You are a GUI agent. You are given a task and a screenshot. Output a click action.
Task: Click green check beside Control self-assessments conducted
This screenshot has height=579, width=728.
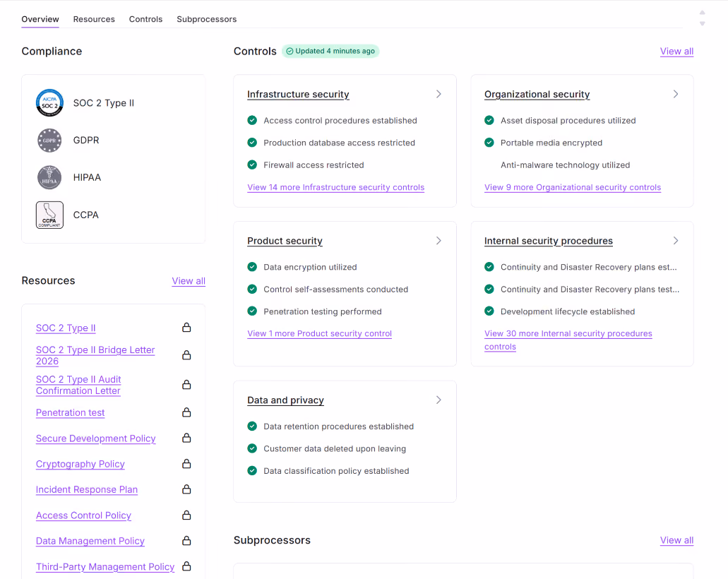pos(252,289)
